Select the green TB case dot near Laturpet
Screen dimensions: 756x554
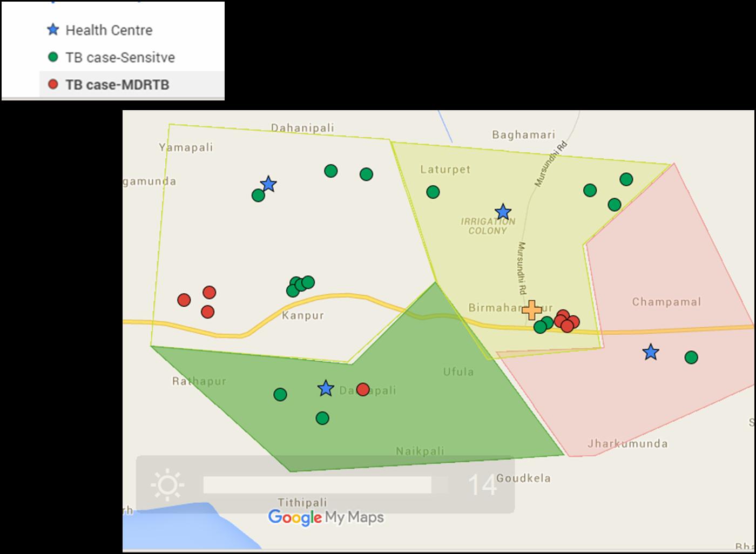[434, 191]
